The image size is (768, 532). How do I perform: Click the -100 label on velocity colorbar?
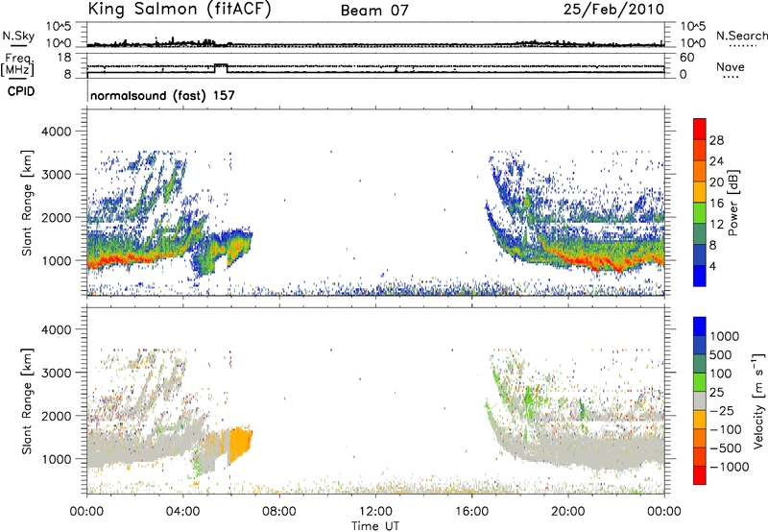(726, 429)
